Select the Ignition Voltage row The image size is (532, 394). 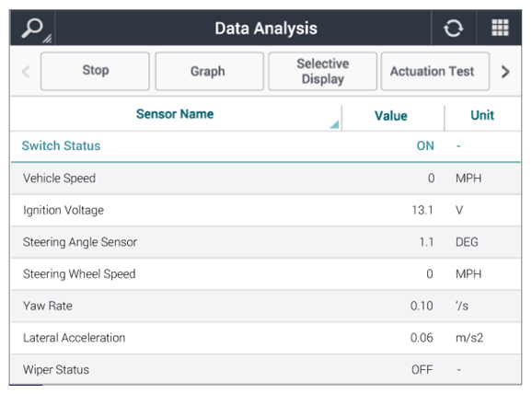(x=266, y=211)
